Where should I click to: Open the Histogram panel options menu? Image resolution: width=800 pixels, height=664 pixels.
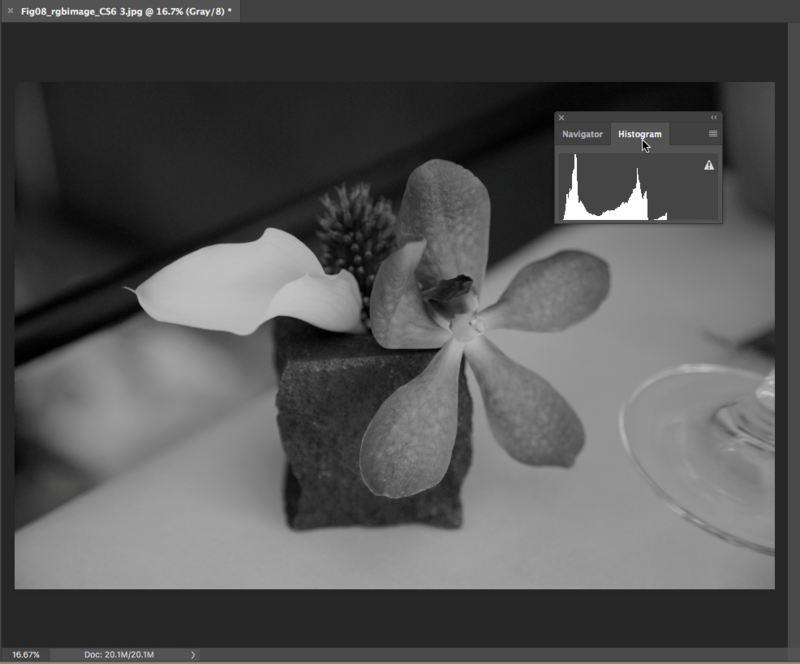[713, 134]
